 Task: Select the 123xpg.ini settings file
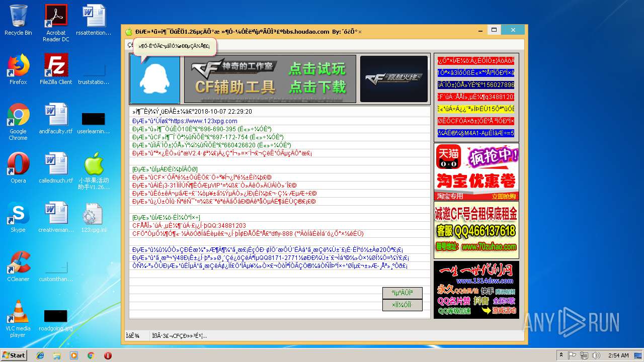point(94,217)
